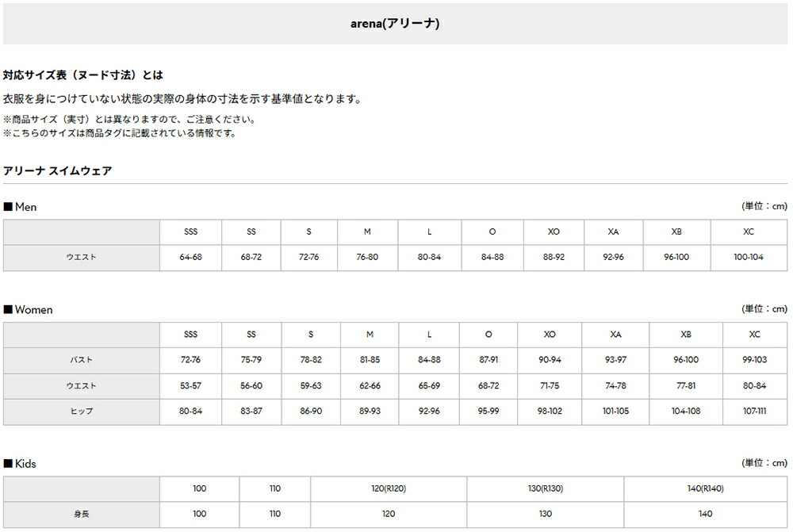Click the Women bust value 90-94
This screenshot has width=793, height=532.
(x=550, y=360)
